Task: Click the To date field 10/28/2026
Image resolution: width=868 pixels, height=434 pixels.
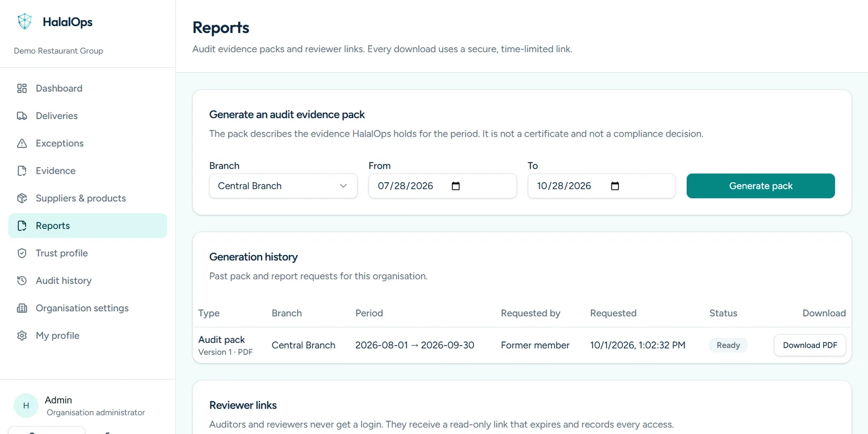Action: (x=602, y=186)
